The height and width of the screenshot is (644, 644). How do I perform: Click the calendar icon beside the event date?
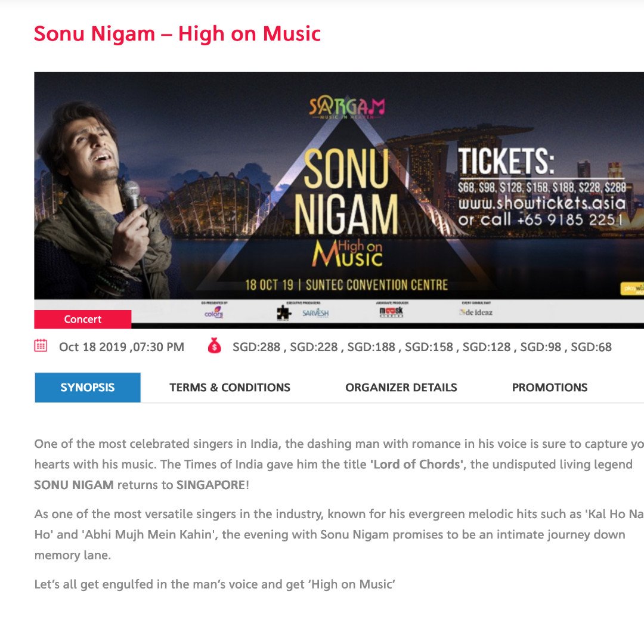pyautogui.click(x=41, y=346)
